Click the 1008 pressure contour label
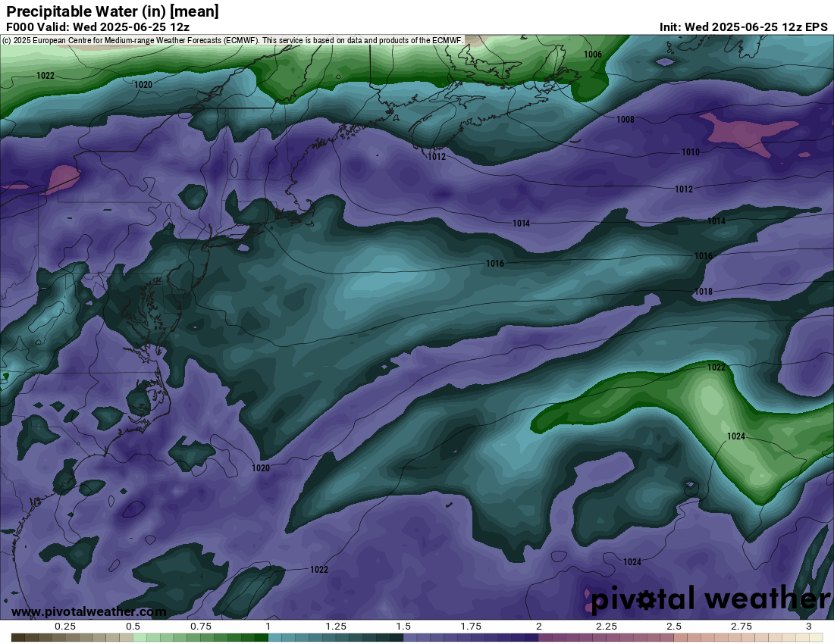Screen dimensions: 834x644 point(625,120)
